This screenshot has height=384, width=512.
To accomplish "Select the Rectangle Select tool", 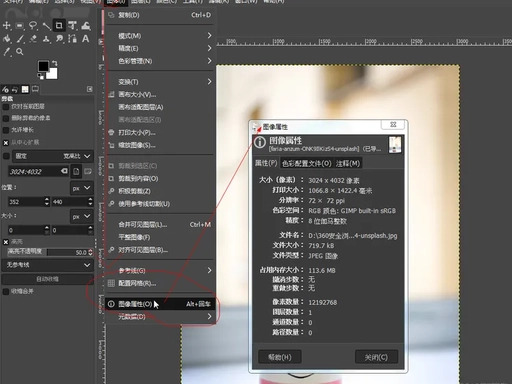I will point(20,26).
